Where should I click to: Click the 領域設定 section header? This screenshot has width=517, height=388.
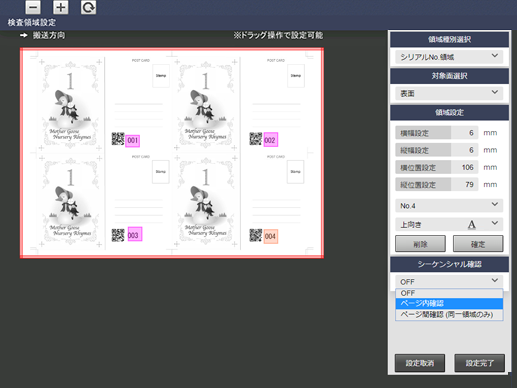pyautogui.click(x=449, y=113)
